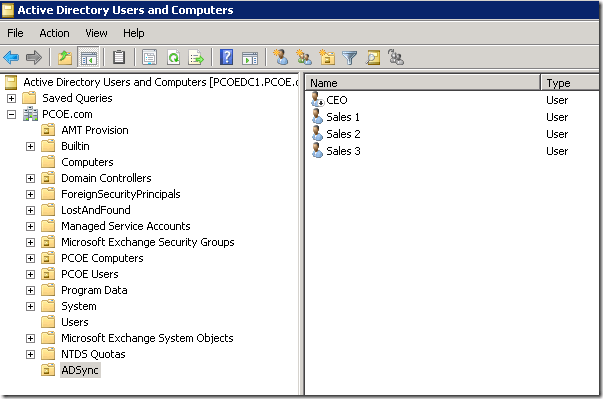Screen dimensions: 603x399
Task: Go up one level with folder icon
Action: (x=65, y=58)
